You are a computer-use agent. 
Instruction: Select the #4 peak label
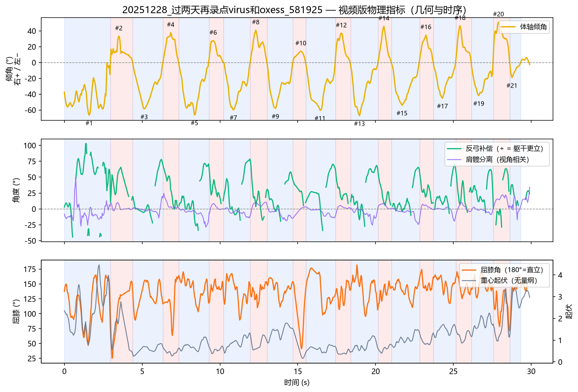click(x=171, y=25)
